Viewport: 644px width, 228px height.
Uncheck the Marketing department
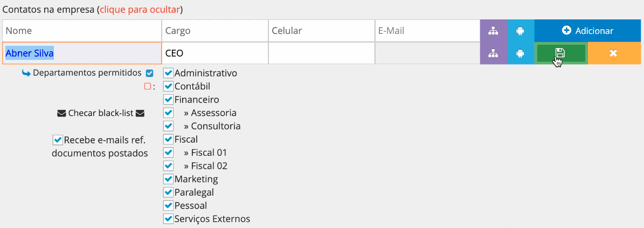point(168,179)
